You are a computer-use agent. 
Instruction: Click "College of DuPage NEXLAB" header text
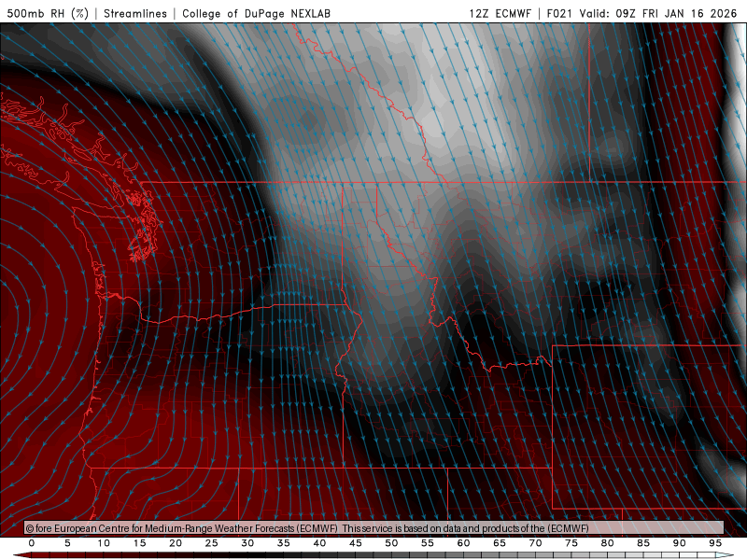256,13
